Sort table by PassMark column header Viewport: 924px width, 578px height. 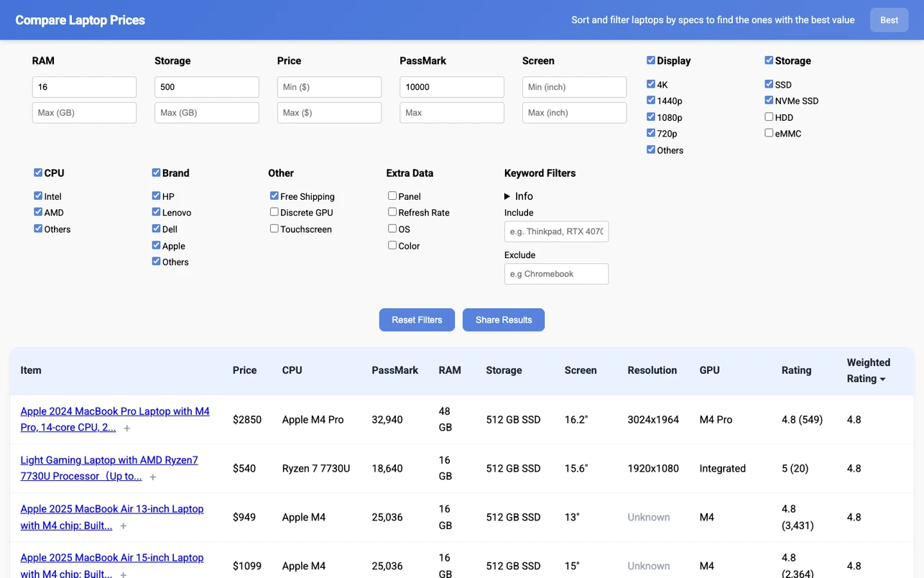pyautogui.click(x=394, y=370)
